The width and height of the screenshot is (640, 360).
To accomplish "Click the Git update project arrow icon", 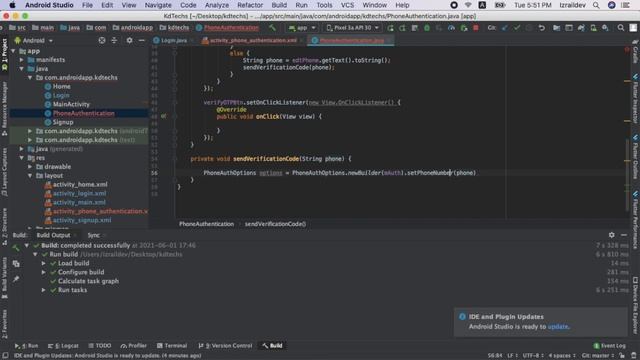I will pyautogui.click(x=505, y=28).
